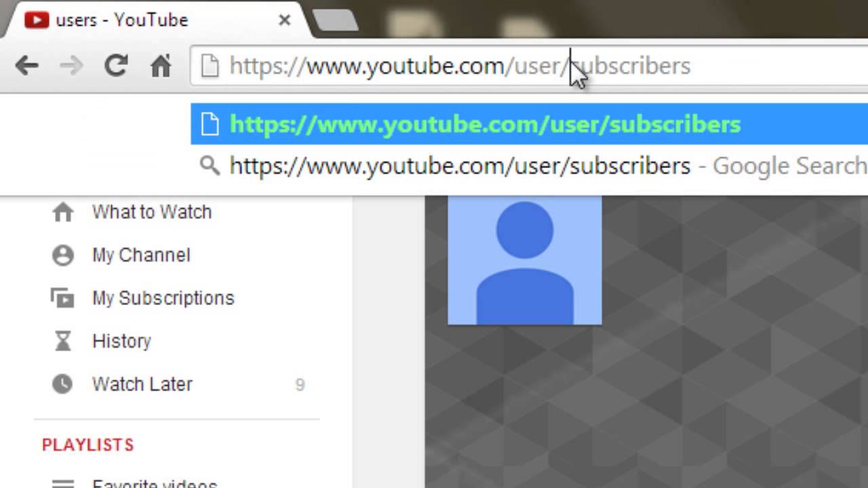This screenshot has height=488, width=868.
Task: Open My Subscriptions
Action: point(163,298)
